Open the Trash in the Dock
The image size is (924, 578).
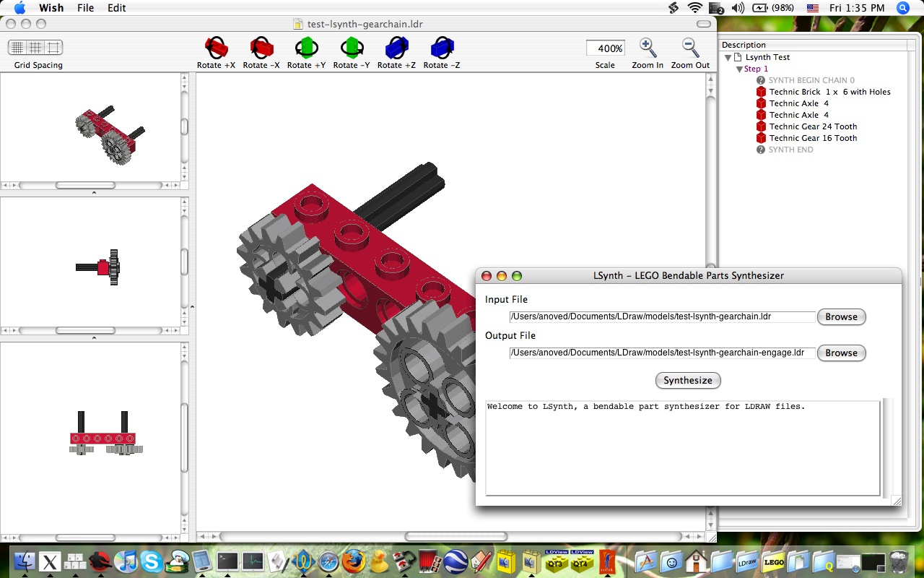tap(899, 561)
